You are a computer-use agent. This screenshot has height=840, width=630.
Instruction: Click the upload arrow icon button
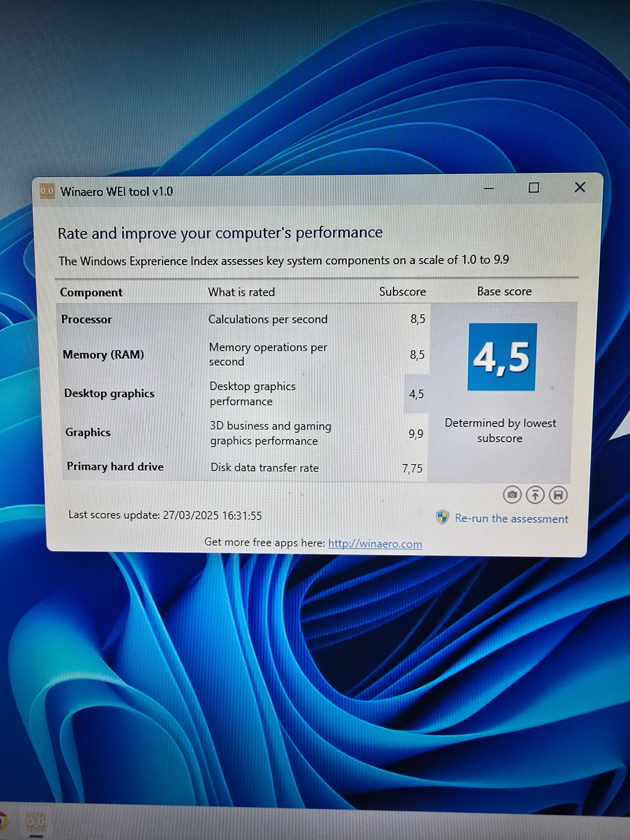tap(535, 495)
